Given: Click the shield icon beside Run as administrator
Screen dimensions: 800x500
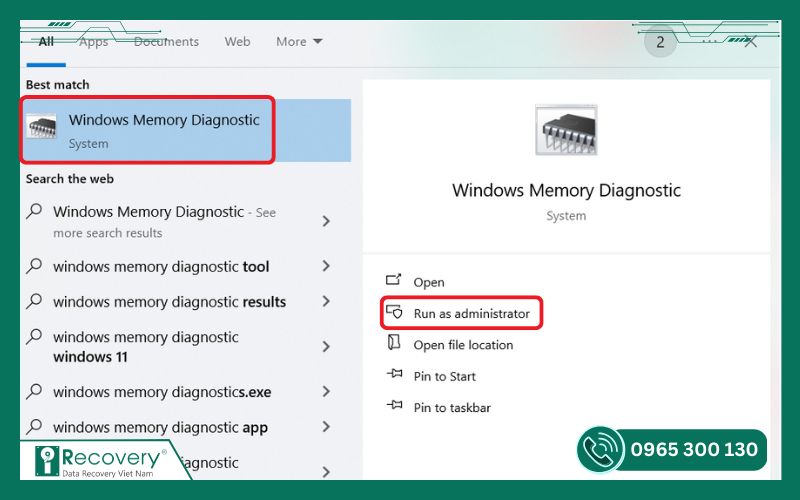Looking at the screenshot, I should tap(394, 311).
